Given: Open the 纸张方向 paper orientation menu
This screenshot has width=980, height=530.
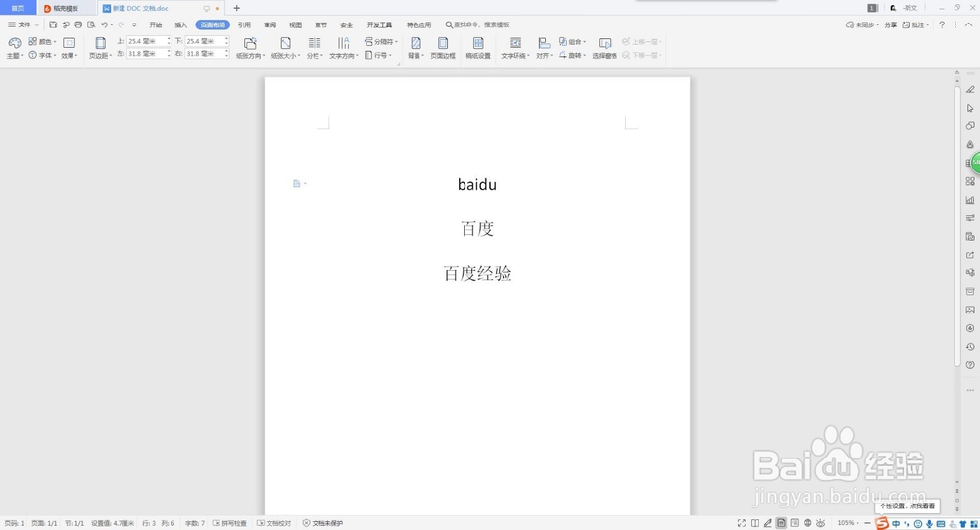Looking at the screenshot, I should pyautogui.click(x=250, y=47).
